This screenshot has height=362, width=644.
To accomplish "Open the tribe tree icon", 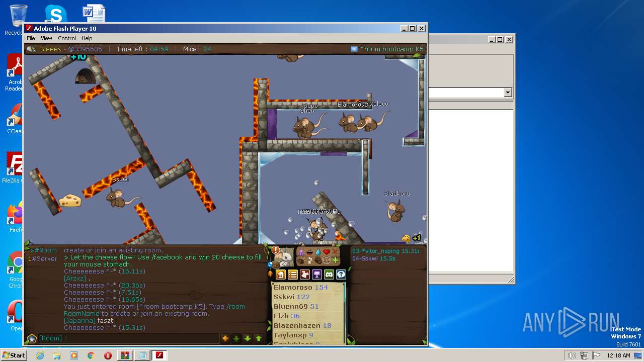I will point(317,275).
